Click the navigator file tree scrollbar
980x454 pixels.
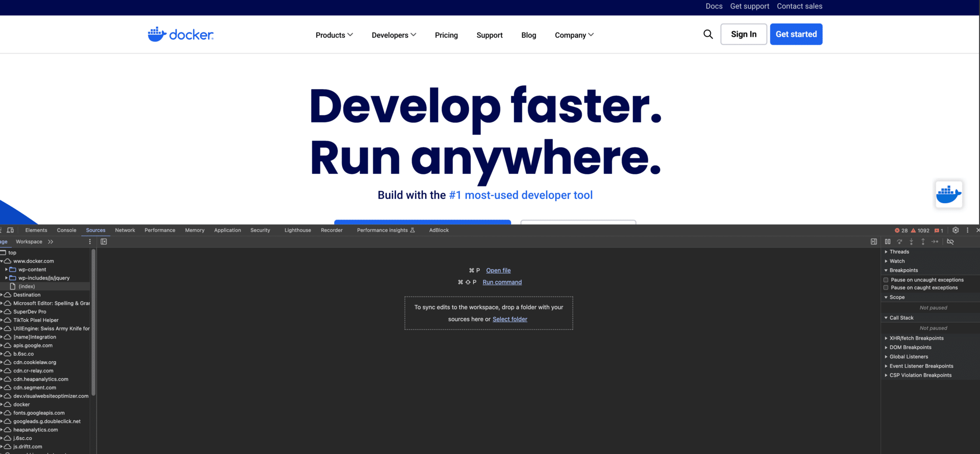click(x=93, y=322)
